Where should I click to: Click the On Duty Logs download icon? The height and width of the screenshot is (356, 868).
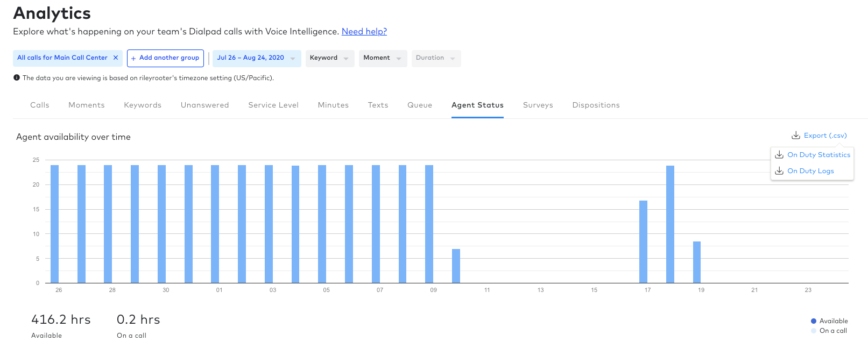[779, 170]
